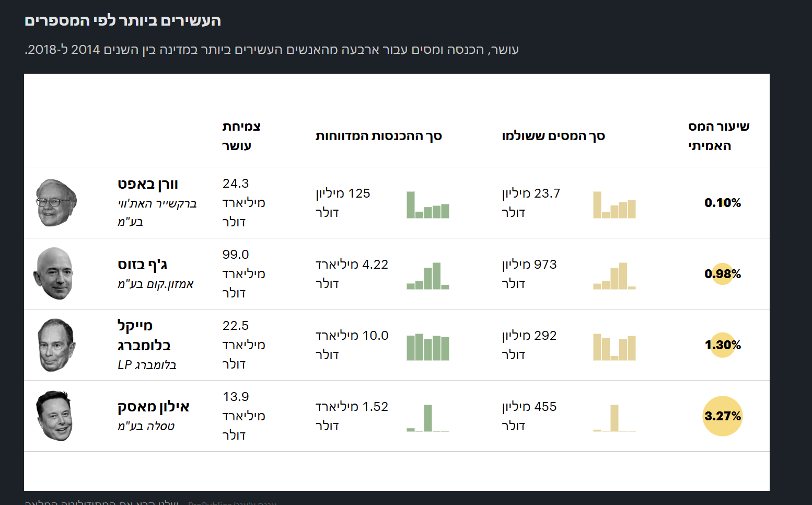Click Michael Bloomberg's portrait photo
This screenshot has width=812, height=505.
tap(56, 345)
